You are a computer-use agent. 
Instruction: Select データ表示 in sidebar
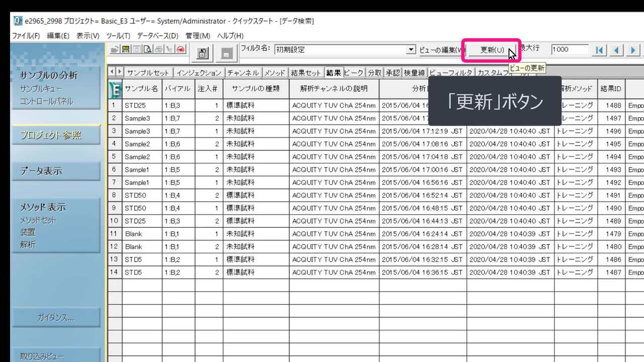click(x=56, y=171)
